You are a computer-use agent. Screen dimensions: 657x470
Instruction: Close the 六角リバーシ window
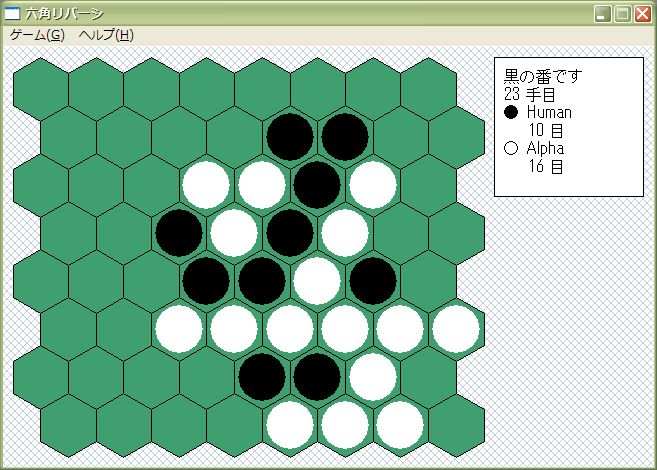click(643, 14)
